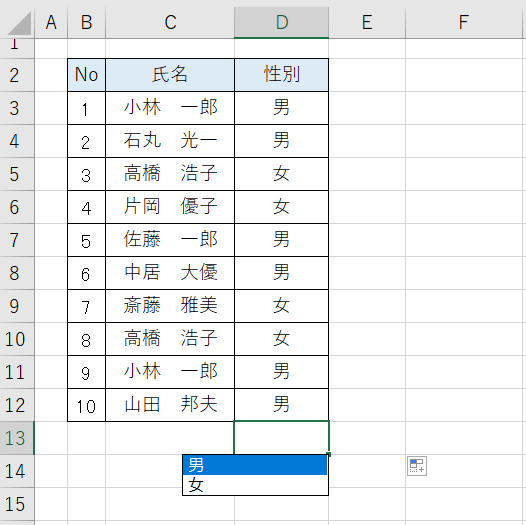This screenshot has height=525, width=526.
Task: Select column B header
Action: pos(87,22)
